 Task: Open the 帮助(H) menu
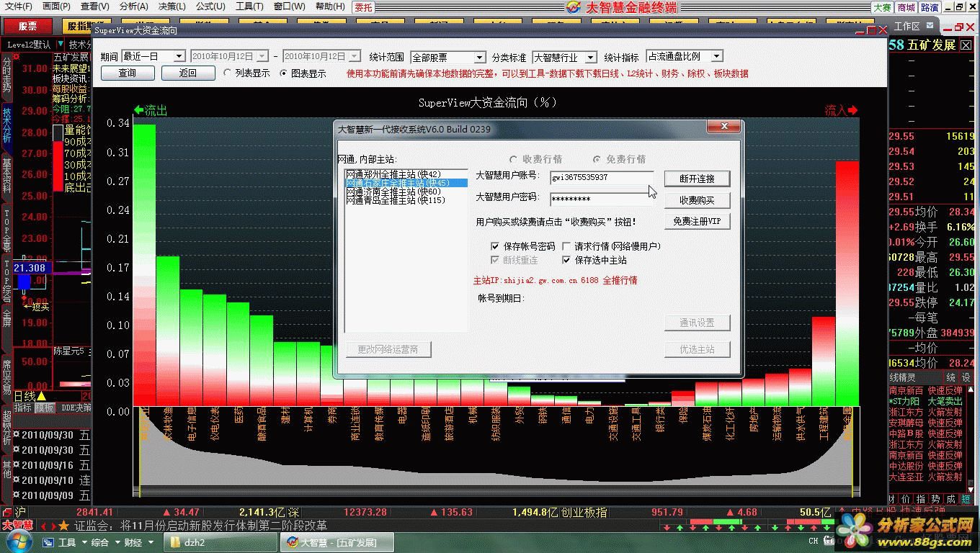330,6
